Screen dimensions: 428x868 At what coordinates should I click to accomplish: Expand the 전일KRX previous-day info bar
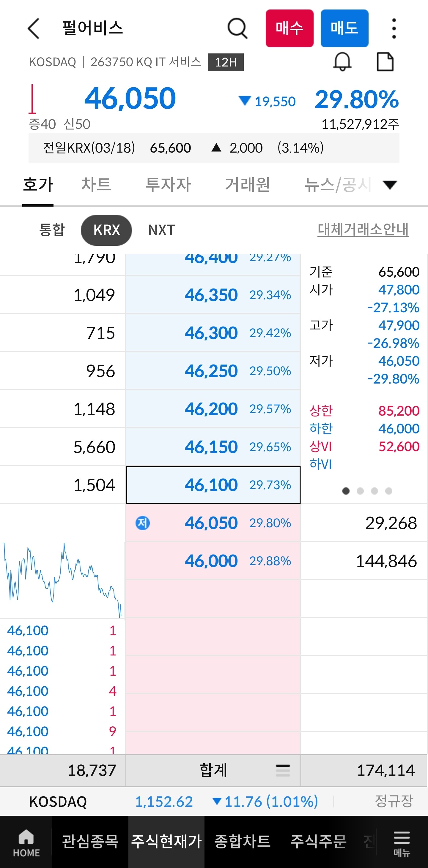tap(214, 148)
